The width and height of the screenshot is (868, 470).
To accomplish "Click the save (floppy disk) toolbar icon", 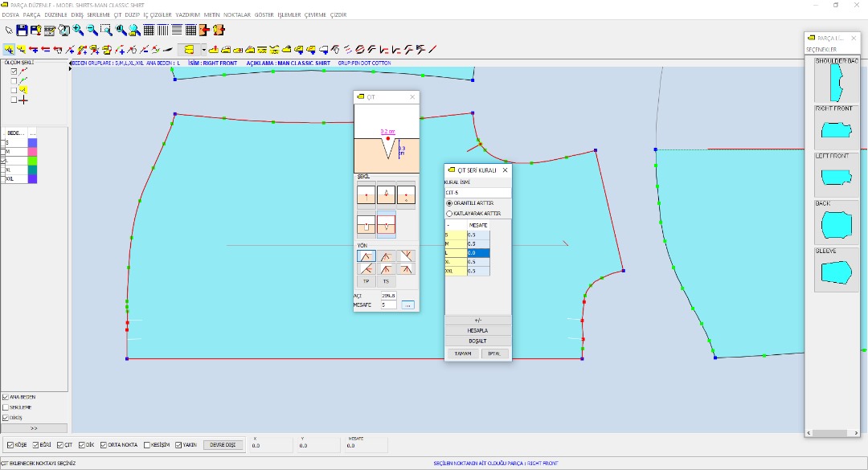I will [x=23, y=31].
